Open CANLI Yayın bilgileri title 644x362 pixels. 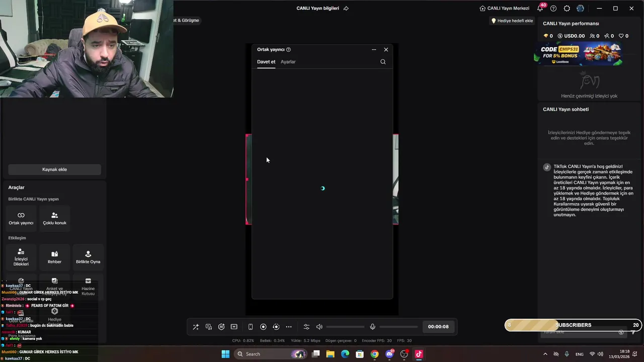[317, 8]
